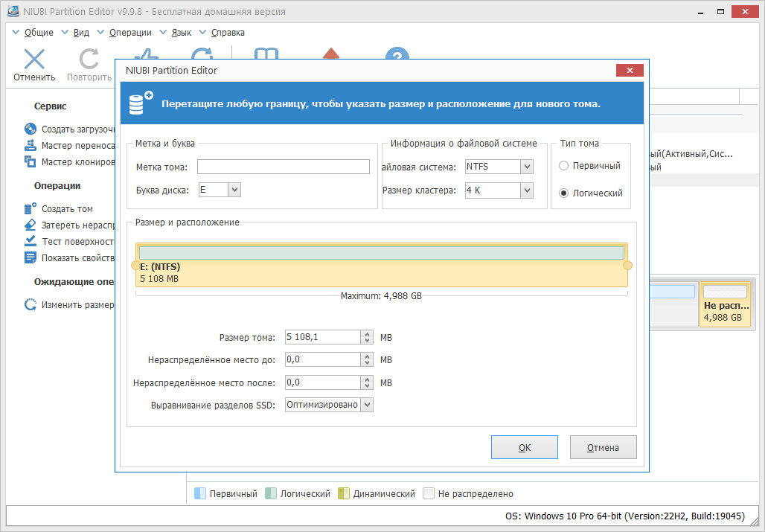
Task: Click the left edge handle of partition bar
Action: (135, 266)
